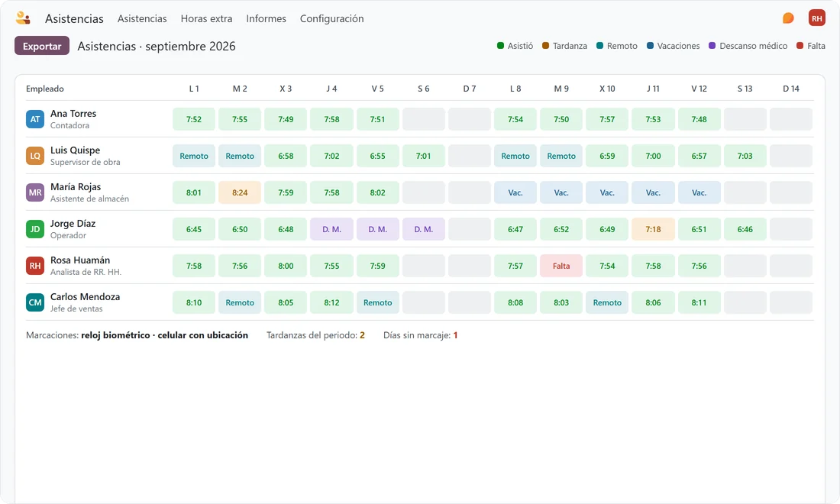Click Luis Quispe's LQ avatar
The height and width of the screenshot is (504, 840).
point(35,156)
